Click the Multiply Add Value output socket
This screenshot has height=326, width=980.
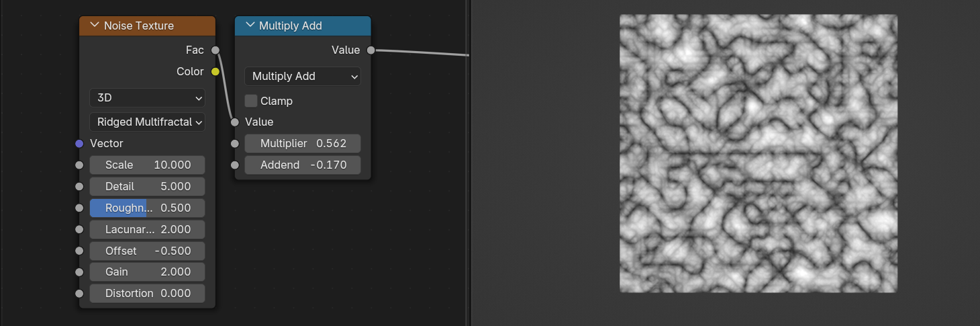click(x=371, y=50)
